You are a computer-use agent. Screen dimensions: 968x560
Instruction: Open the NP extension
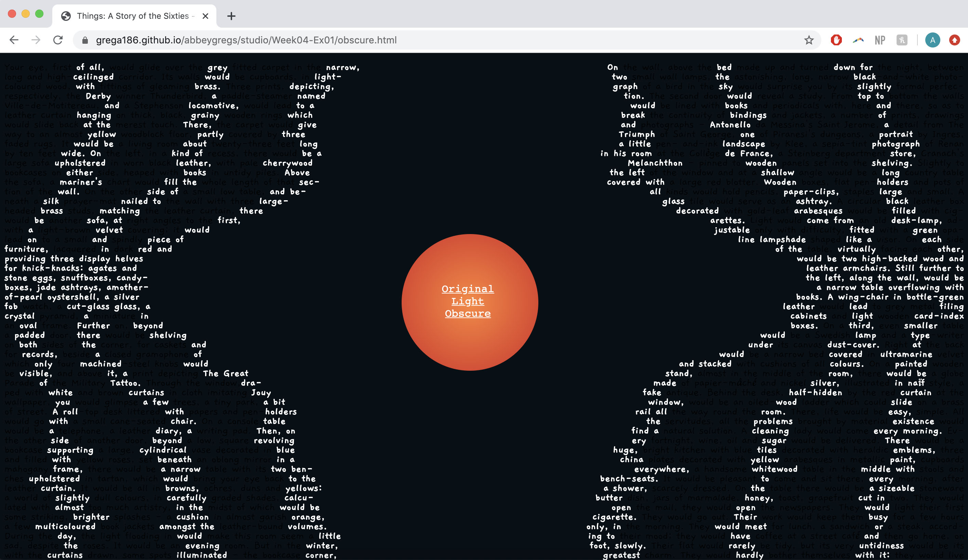(x=880, y=40)
